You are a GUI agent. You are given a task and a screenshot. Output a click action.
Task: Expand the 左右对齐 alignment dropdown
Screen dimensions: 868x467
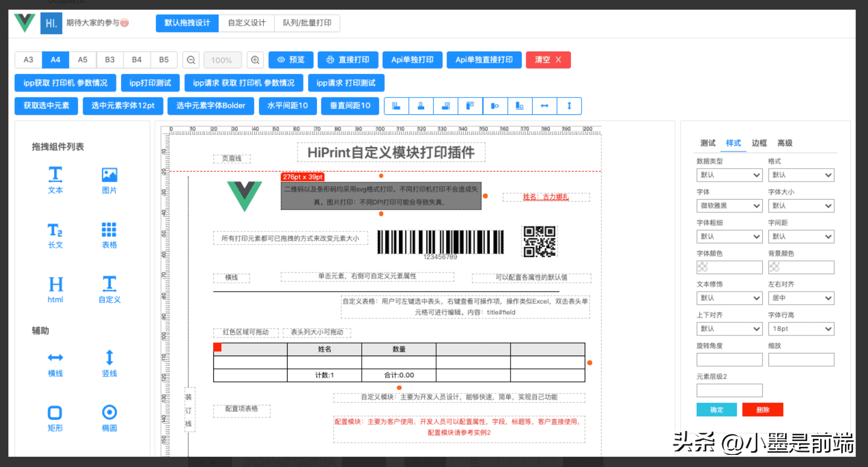point(801,298)
